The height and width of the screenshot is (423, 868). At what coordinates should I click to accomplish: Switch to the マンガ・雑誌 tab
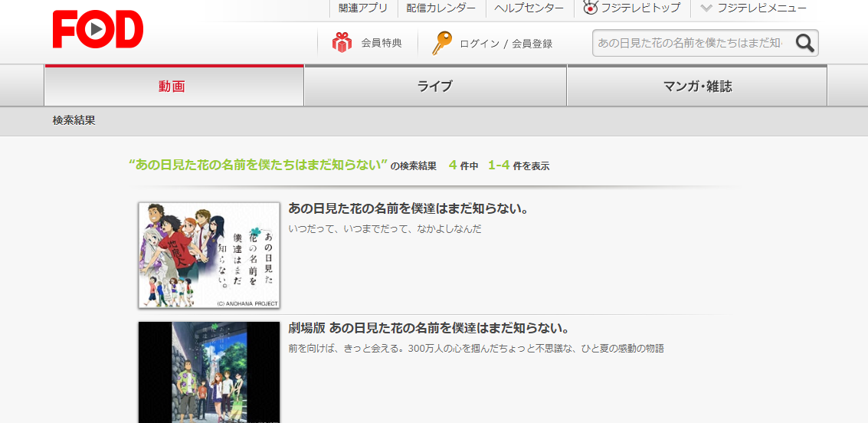point(697,86)
